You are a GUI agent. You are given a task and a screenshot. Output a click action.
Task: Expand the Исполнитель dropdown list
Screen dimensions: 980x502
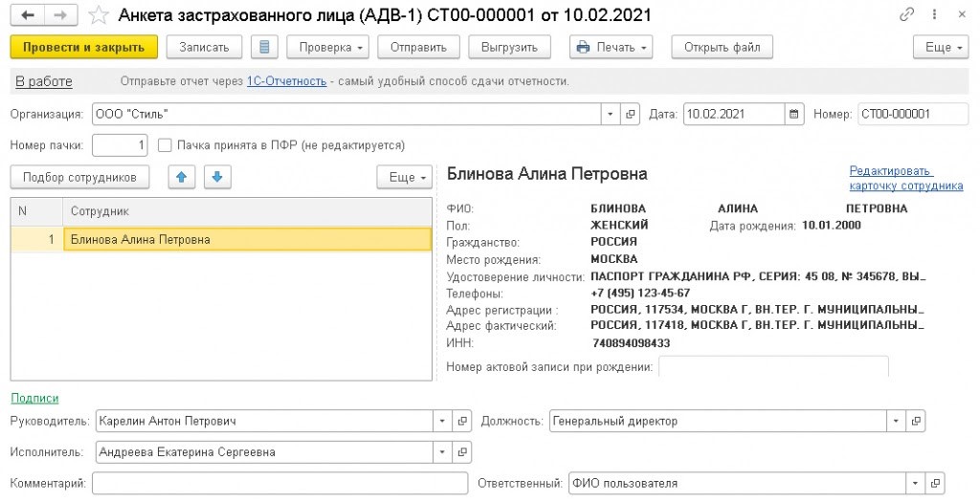442,452
